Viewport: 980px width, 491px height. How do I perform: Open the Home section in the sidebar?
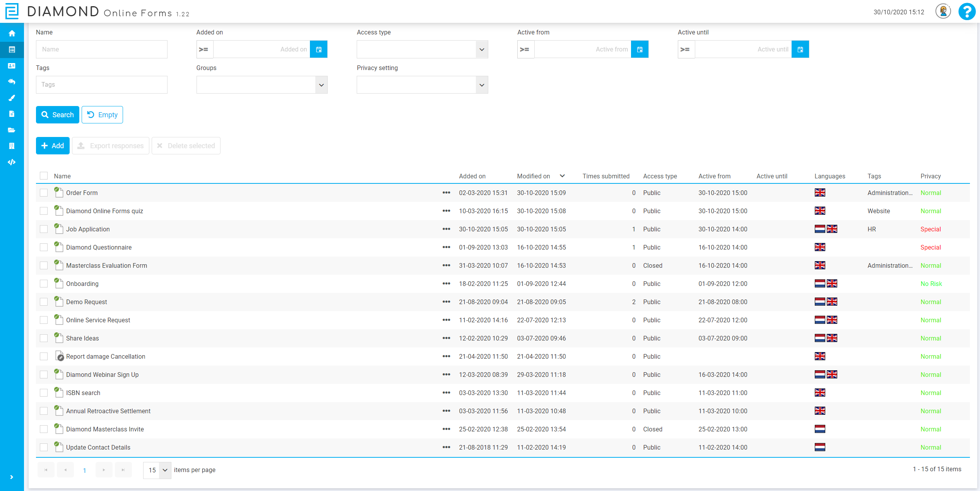tap(12, 33)
